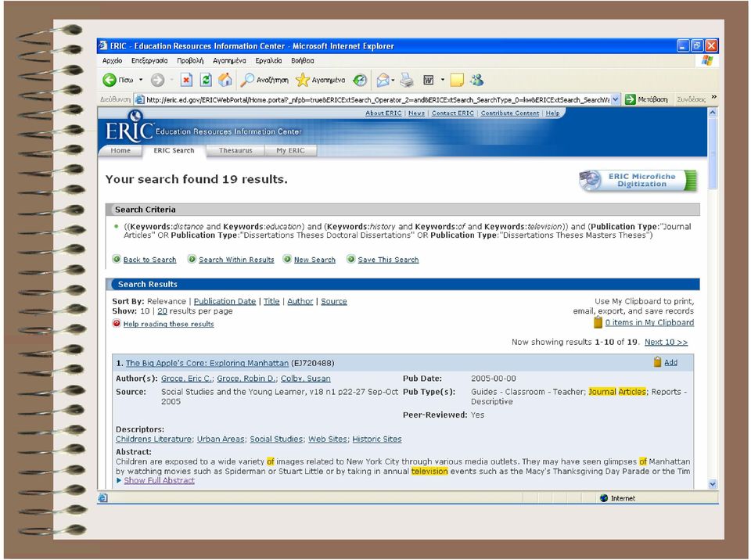Open The Big Apple's Core article title

click(207, 363)
